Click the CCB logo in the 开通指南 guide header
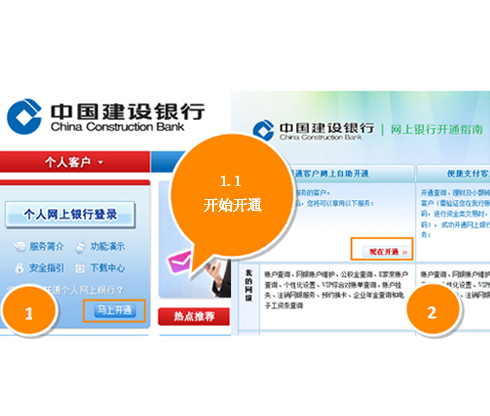The height and width of the screenshot is (416, 490). click(x=263, y=130)
